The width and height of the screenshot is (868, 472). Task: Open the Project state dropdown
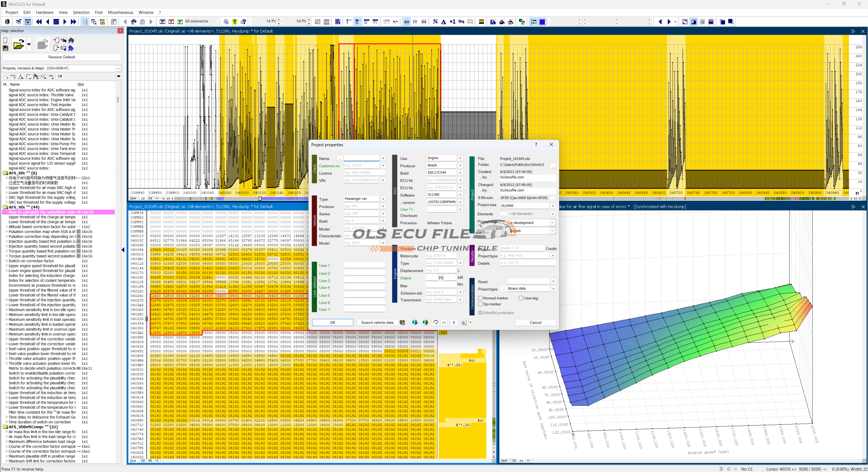(552, 223)
